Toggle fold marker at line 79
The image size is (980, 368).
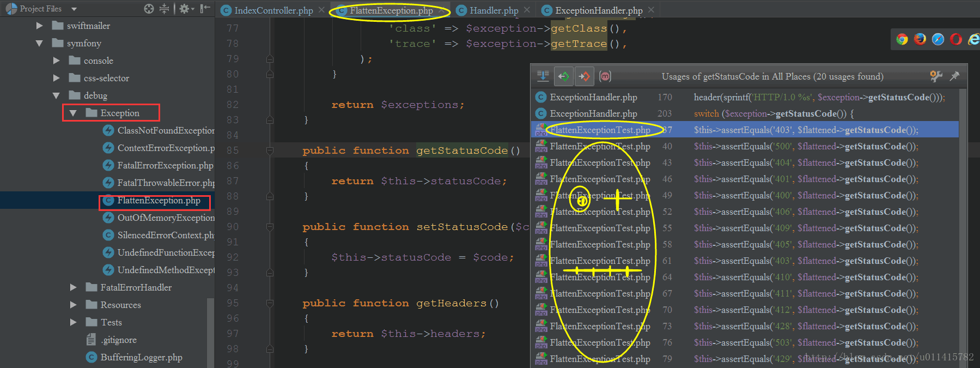pos(270,59)
